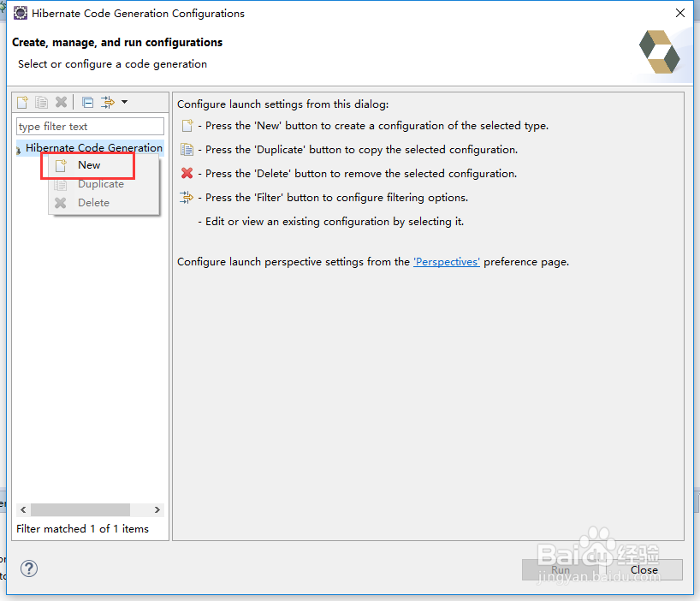Click the left scroll arrow of tree scrollbar
700x601 pixels.
click(23, 510)
